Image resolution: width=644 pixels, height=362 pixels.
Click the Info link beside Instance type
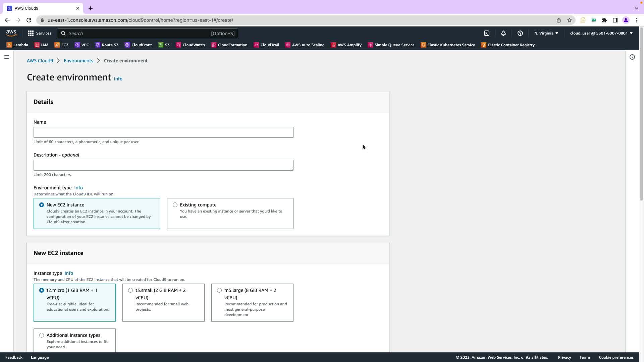[69, 273]
